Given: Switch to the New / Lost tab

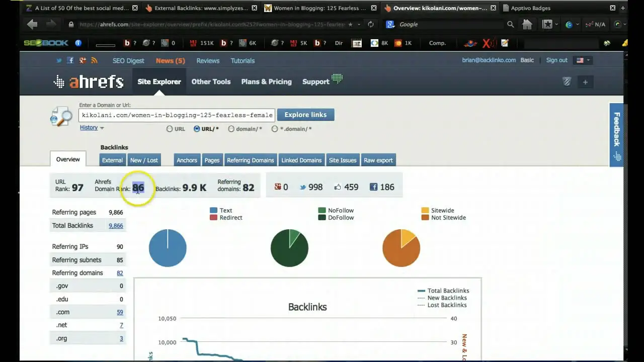Looking at the screenshot, I should point(144,160).
